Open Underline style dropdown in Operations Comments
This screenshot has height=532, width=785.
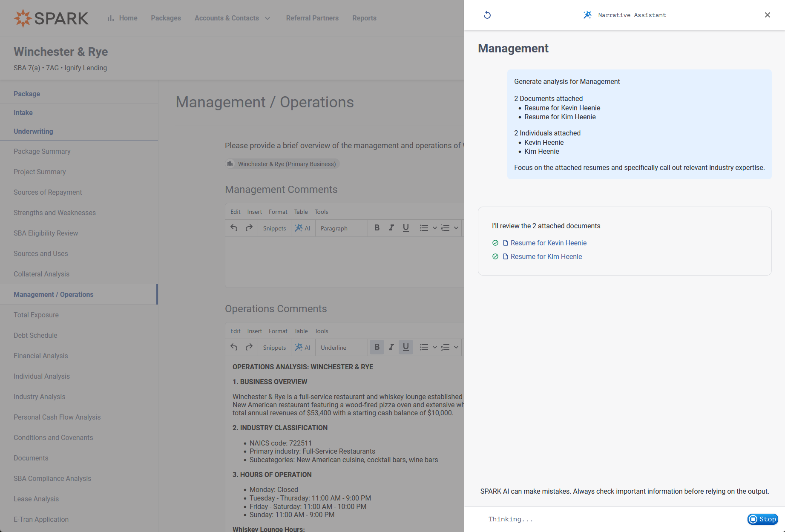[342, 348]
